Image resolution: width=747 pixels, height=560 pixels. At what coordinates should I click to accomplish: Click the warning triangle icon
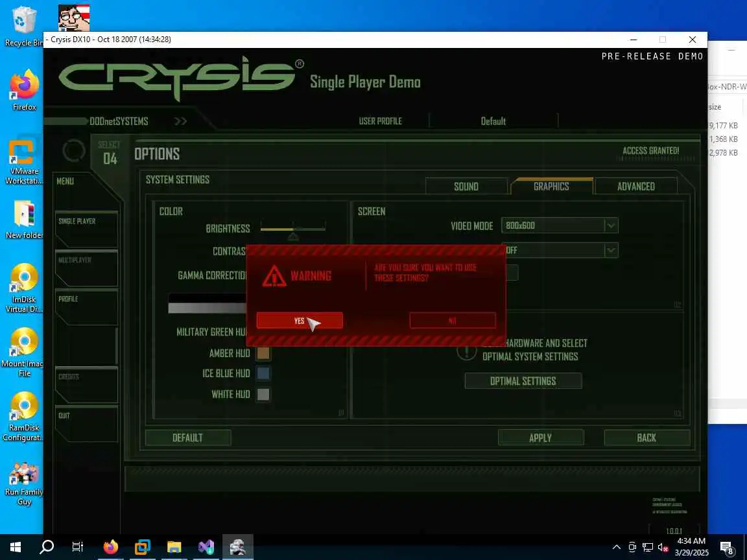coord(274,276)
